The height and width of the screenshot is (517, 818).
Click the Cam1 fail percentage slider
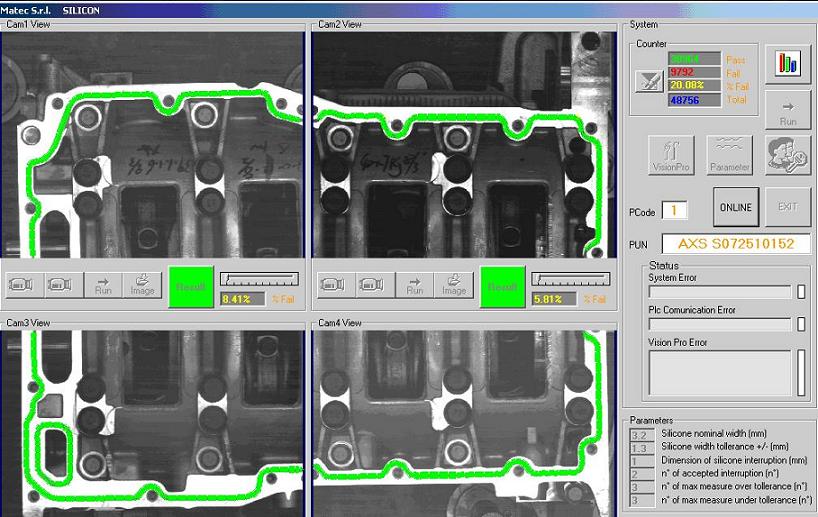pos(259,278)
